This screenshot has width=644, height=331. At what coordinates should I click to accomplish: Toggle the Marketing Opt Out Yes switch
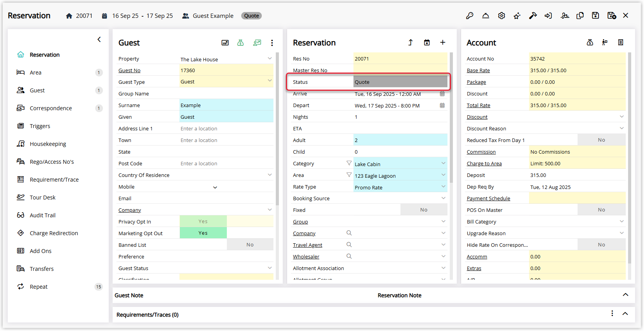point(203,233)
